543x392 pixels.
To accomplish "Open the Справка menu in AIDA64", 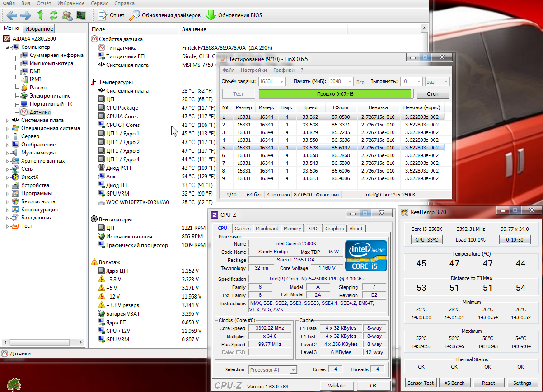I will tap(125, 3).
